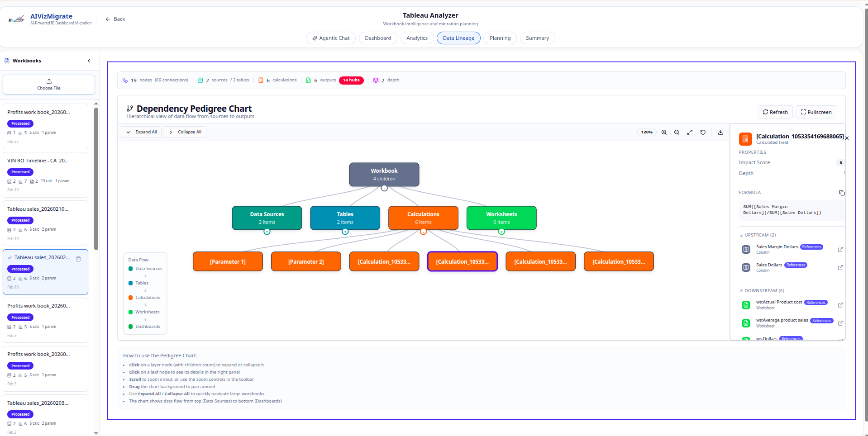
Task: Click Dashboards green legend swatch
Action: pos(131,327)
